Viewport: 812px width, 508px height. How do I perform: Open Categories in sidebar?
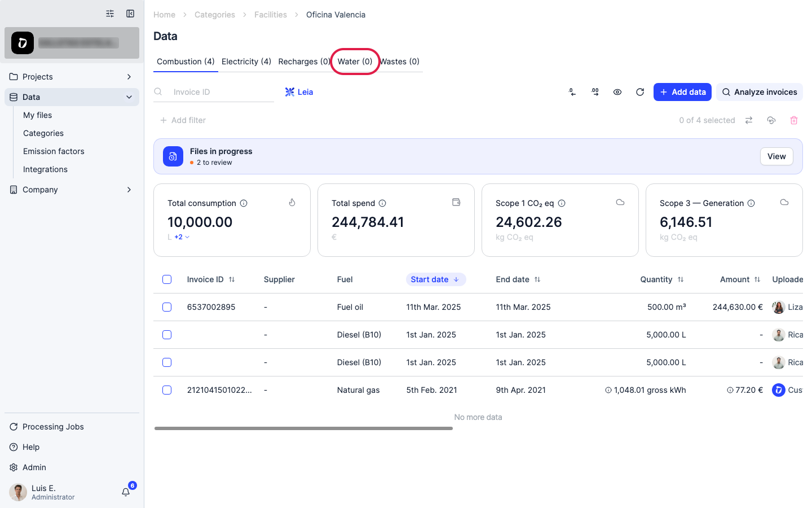click(43, 133)
